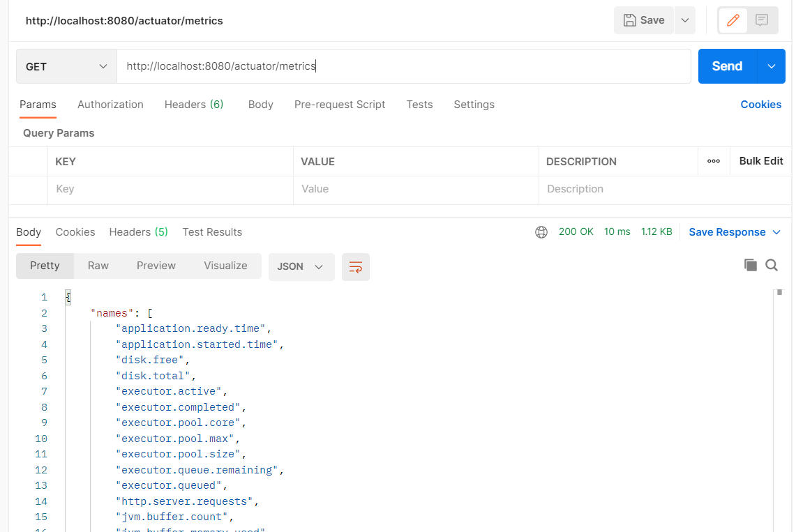This screenshot has height=532, width=796.
Task: Open Cookies via the Cookies link
Action: tap(760, 105)
